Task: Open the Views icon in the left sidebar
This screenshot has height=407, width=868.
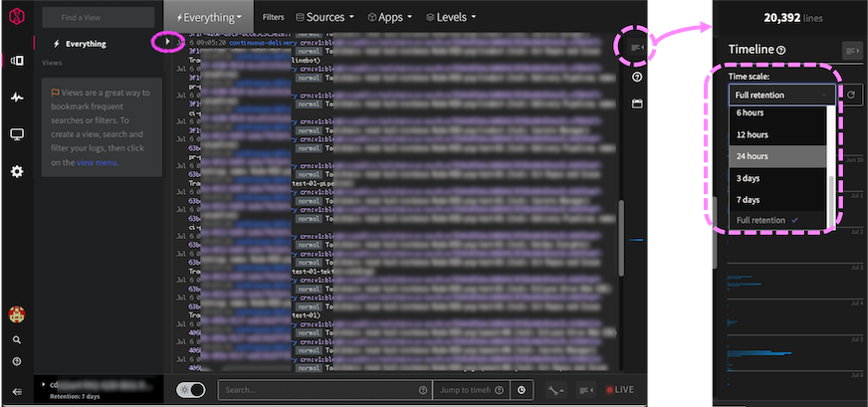Action: [x=17, y=61]
